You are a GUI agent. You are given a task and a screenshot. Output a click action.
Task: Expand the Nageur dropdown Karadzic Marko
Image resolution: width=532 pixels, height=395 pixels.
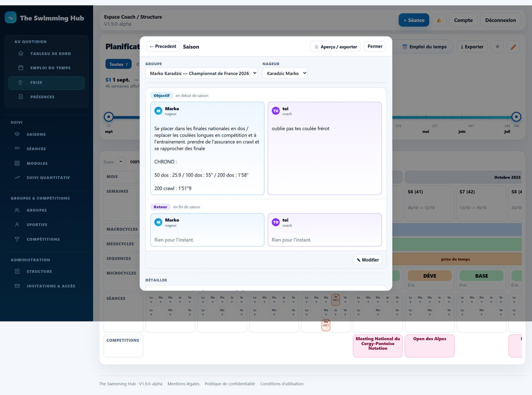[x=285, y=73]
